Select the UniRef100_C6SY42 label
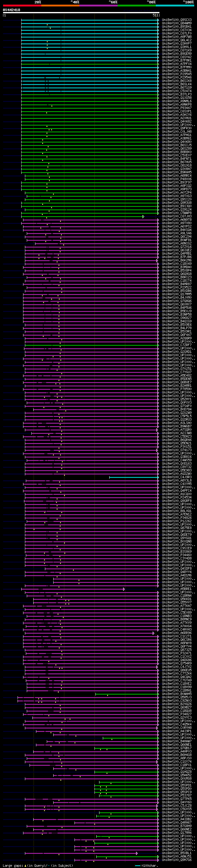This screenshot has height=868, width=197. click(x=177, y=57)
